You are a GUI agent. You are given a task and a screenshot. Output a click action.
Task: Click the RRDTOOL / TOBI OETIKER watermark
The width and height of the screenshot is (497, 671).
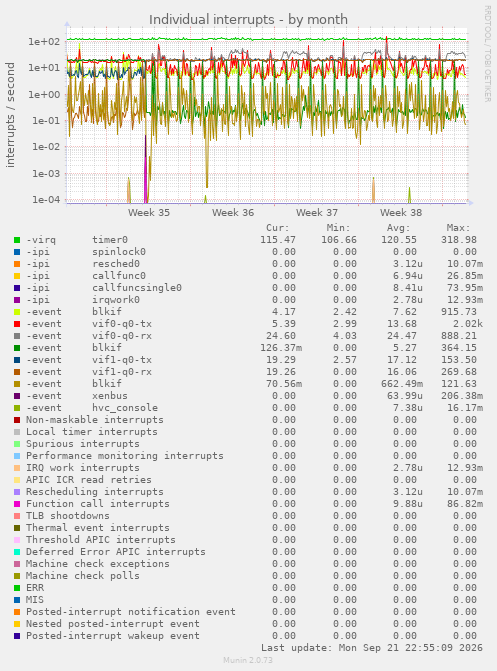pos(488,53)
